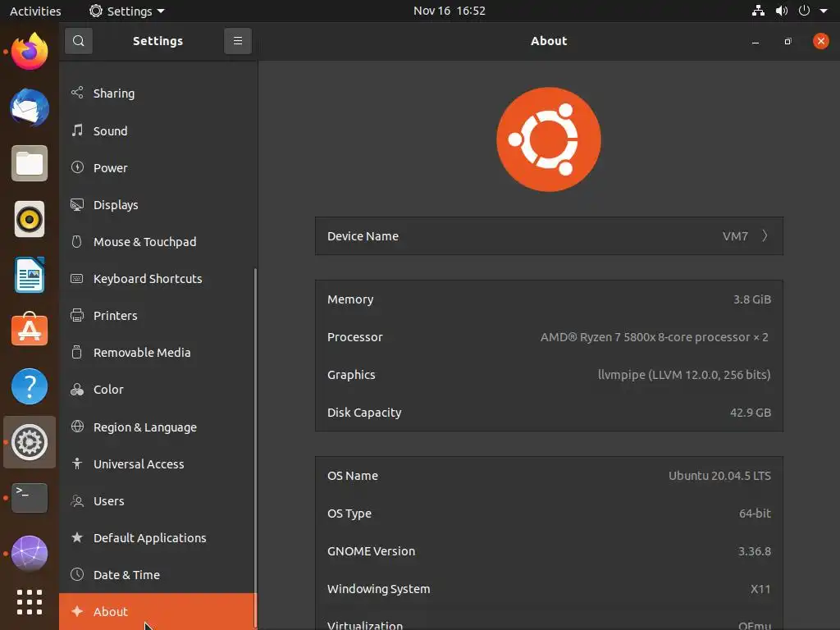Open LibreOffice Writer from the dock

pyautogui.click(x=30, y=275)
